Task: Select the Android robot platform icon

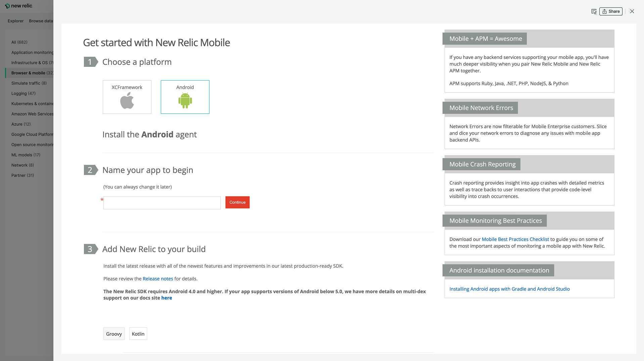Action: [185, 97]
